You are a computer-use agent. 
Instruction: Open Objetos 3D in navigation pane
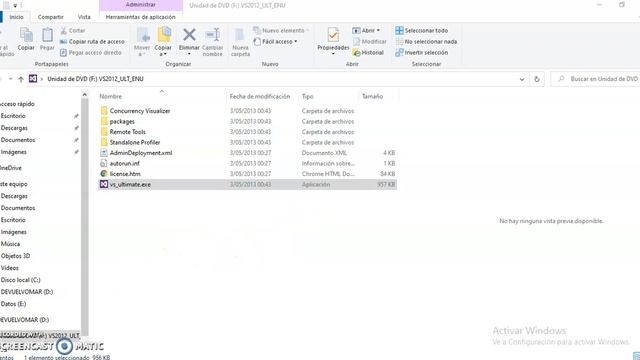pos(15,256)
